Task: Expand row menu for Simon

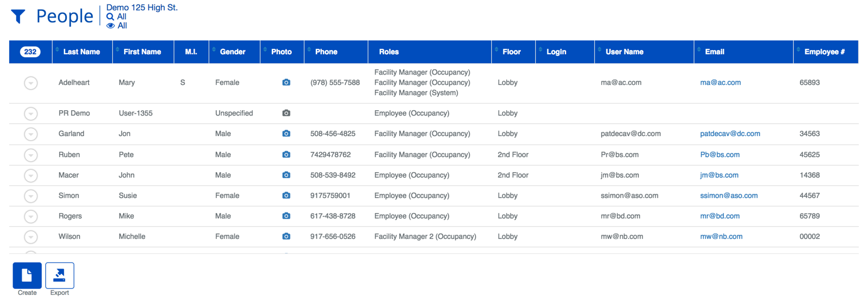Action: (31, 196)
